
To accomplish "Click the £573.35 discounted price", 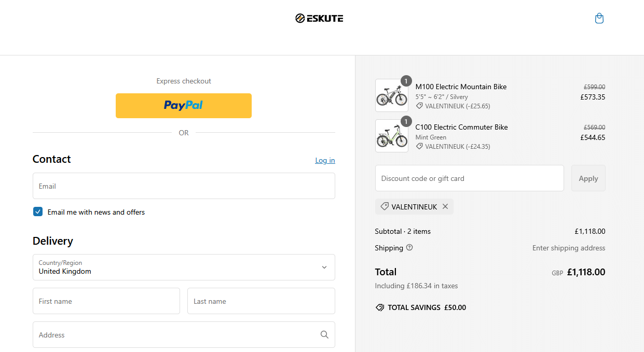I will (593, 97).
